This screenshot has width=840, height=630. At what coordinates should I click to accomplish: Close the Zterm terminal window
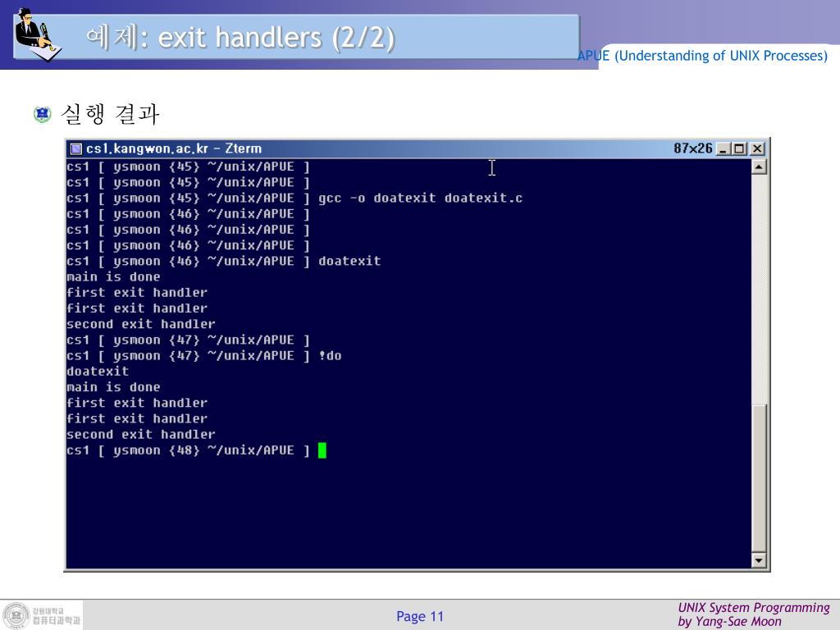pos(757,149)
